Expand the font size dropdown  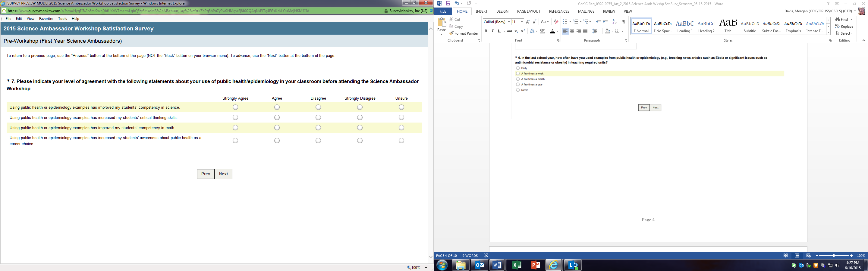coord(522,22)
